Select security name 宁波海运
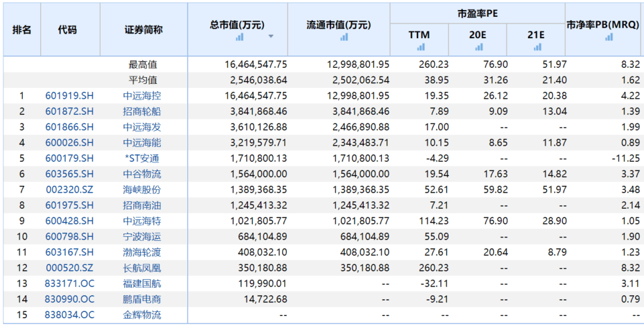Viewport: 644px width, 326px height. [142, 236]
